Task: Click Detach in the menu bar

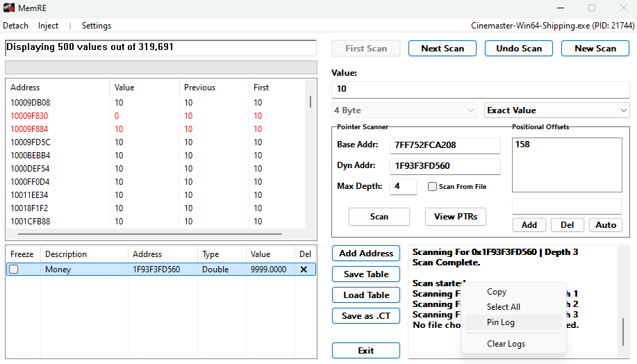Action: point(16,26)
